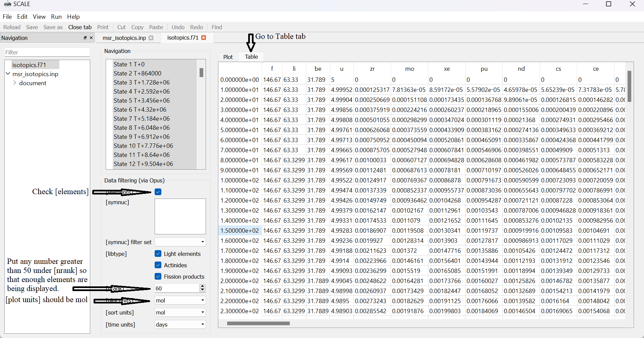This screenshot has height=338, width=644.
Task: Close the Navigation panel
Action: click(x=91, y=38)
